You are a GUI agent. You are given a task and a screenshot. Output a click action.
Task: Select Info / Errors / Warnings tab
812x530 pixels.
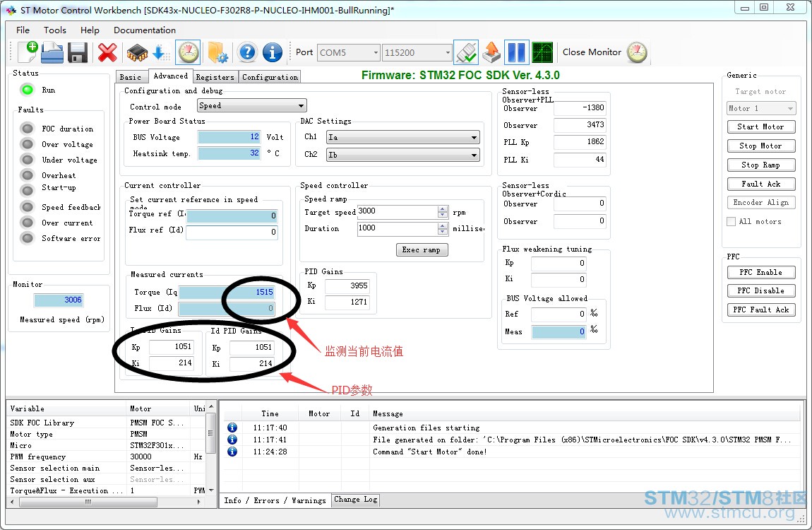click(x=275, y=500)
